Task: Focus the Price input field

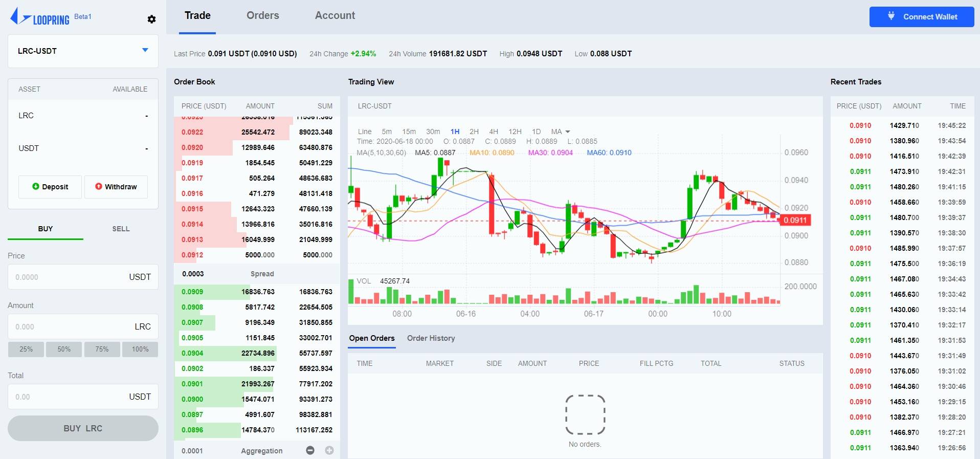Action: coord(83,277)
